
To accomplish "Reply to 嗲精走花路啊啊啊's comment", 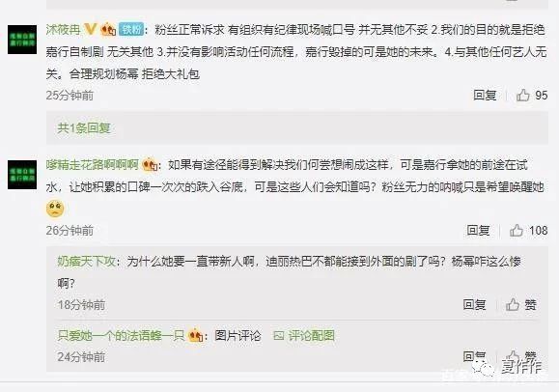I will pos(478,231).
